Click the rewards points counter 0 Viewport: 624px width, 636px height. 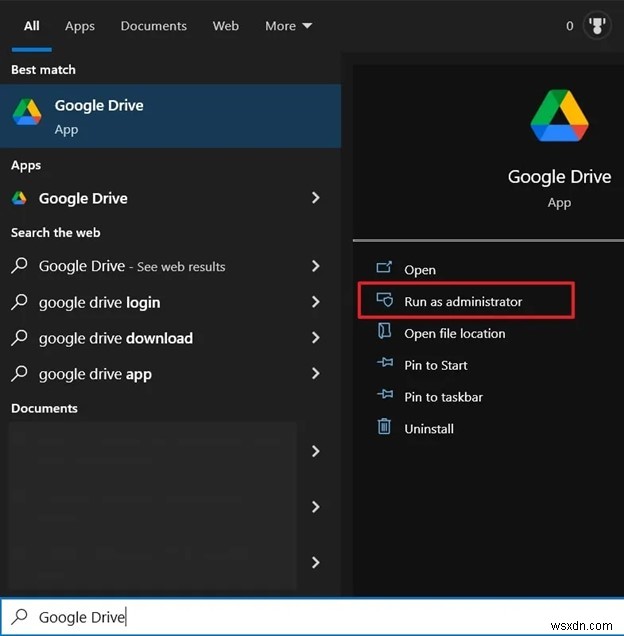pyautogui.click(x=570, y=26)
